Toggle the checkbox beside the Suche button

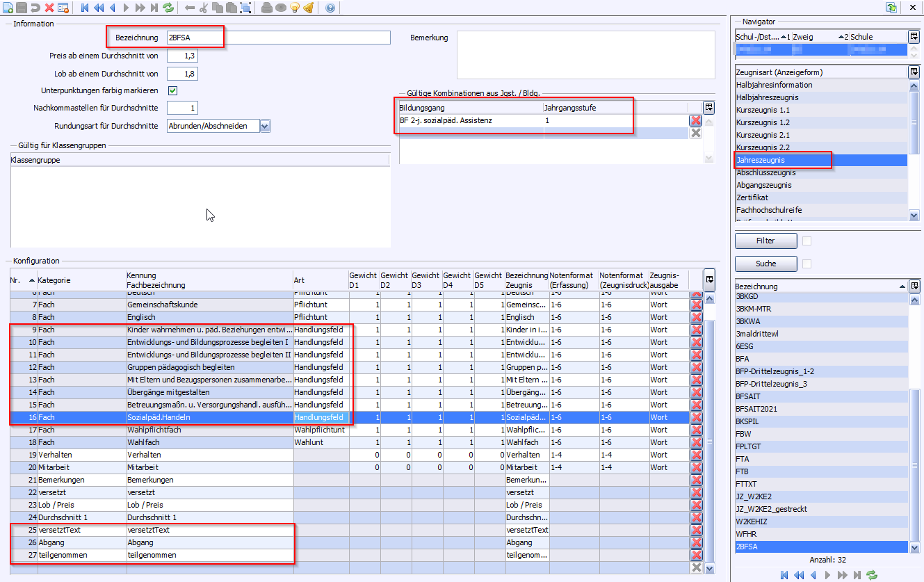pyautogui.click(x=807, y=264)
